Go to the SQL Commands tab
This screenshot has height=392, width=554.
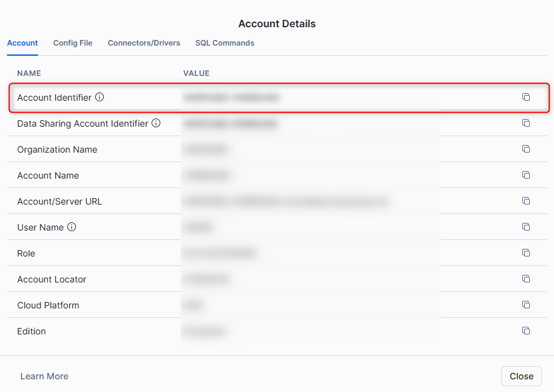pos(224,43)
